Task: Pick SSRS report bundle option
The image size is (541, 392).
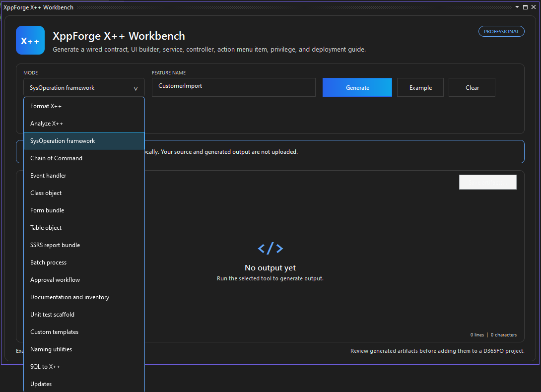Action: (84, 245)
